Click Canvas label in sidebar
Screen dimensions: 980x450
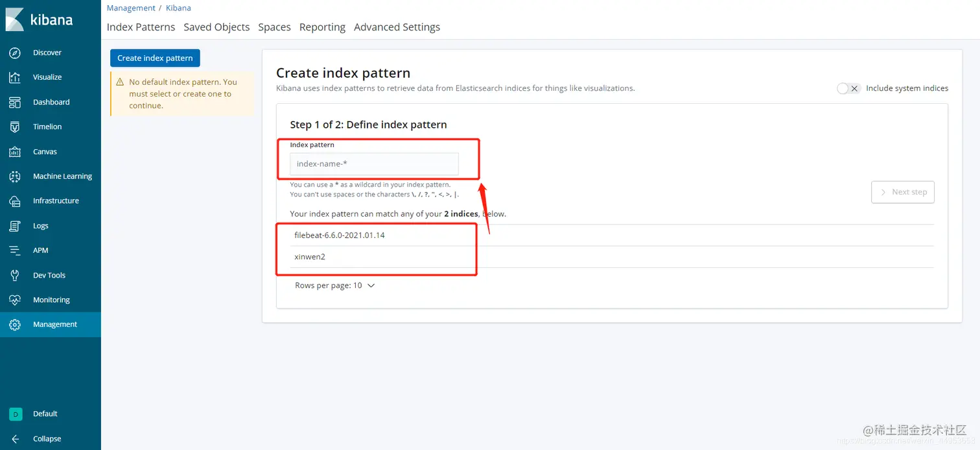click(x=45, y=152)
